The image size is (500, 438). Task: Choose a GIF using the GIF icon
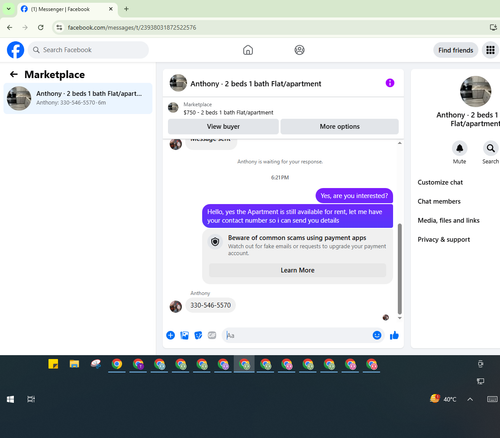(212, 335)
